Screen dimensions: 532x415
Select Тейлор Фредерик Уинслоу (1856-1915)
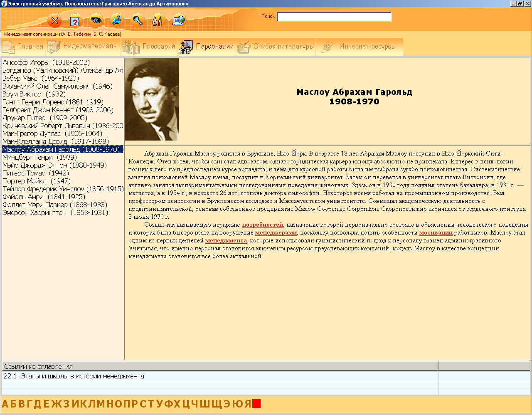(63, 189)
